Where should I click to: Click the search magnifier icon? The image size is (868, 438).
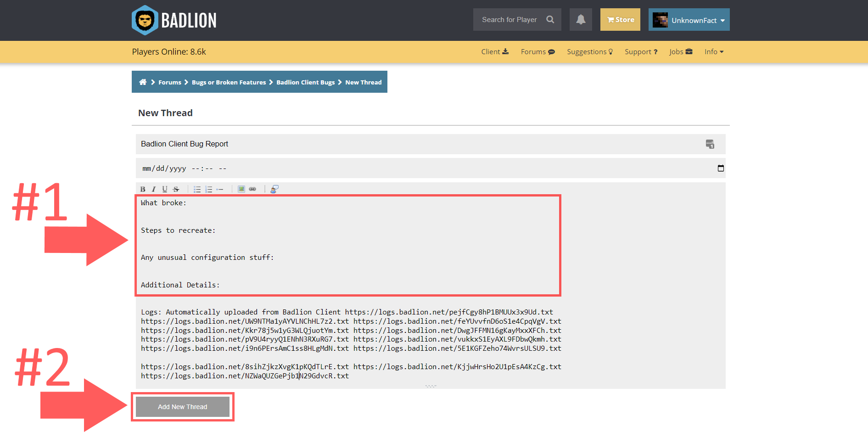point(550,20)
